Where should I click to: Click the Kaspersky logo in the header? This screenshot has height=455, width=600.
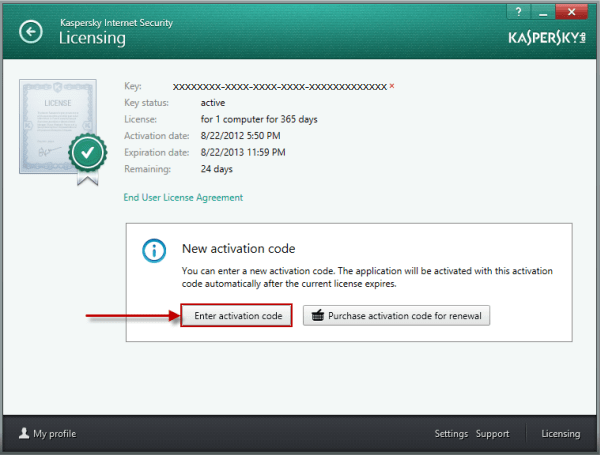547,38
